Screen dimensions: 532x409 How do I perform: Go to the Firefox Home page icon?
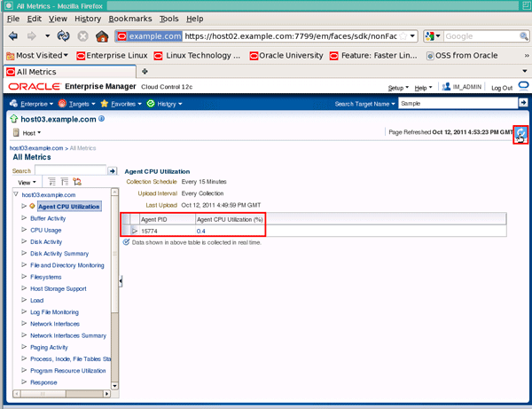102,36
